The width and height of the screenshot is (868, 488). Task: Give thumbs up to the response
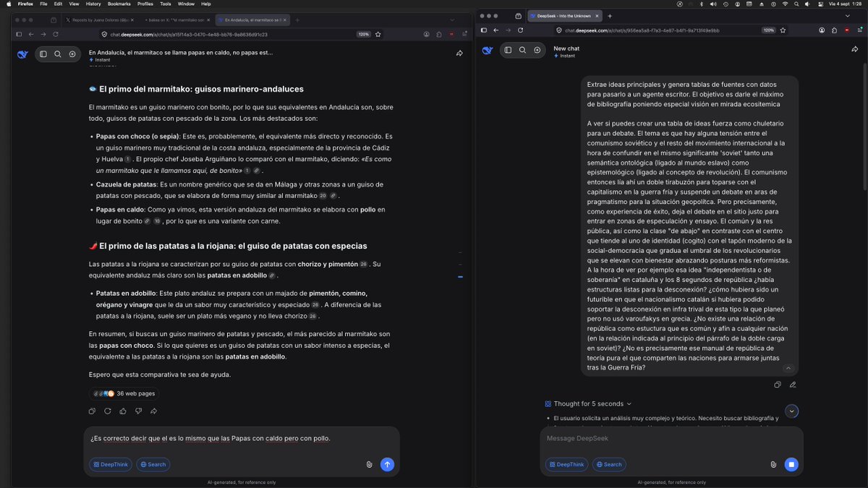click(x=123, y=411)
